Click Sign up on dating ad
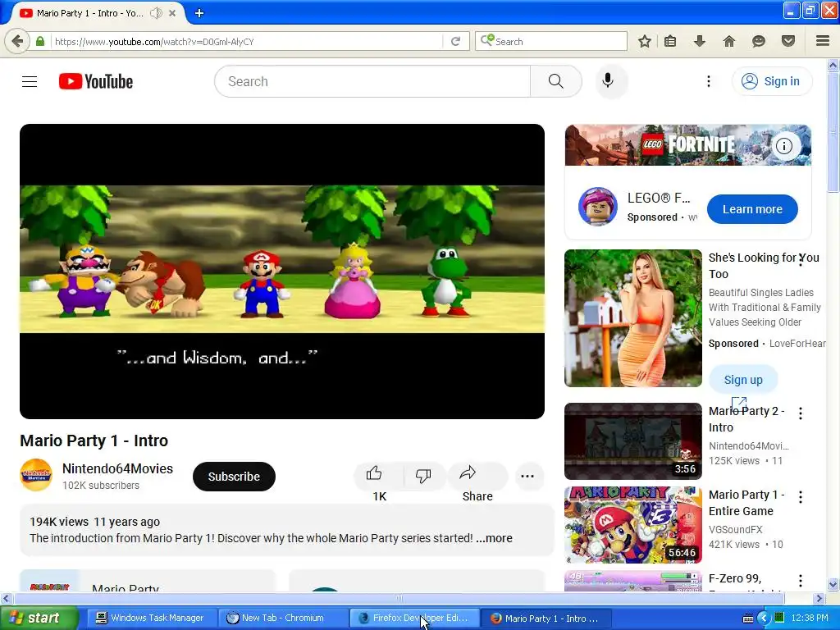 743,380
